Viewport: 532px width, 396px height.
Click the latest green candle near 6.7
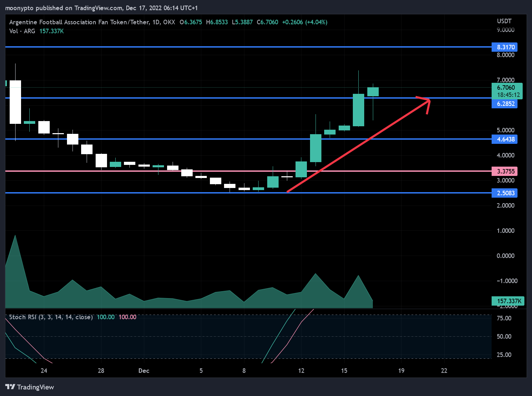coord(373,92)
